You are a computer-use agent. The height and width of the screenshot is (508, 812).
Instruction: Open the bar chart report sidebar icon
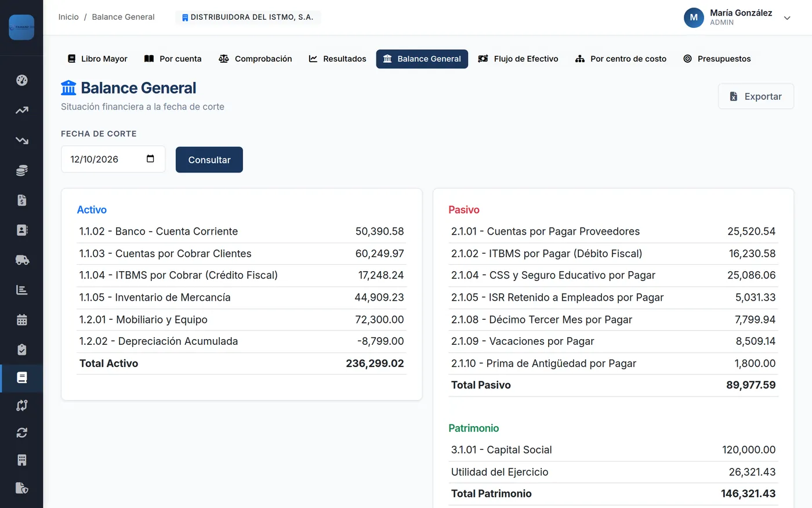point(21,290)
